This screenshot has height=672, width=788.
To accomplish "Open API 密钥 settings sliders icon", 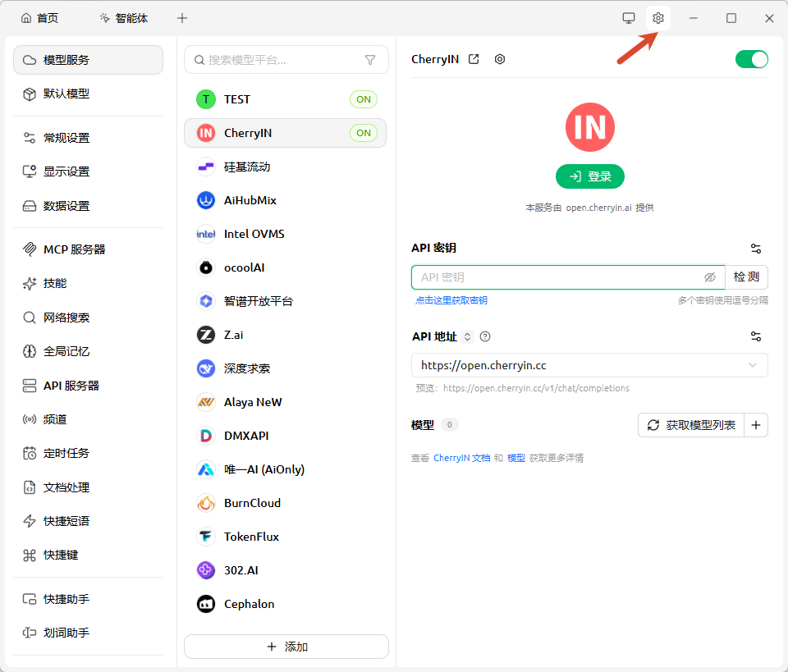I will pos(756,248).
